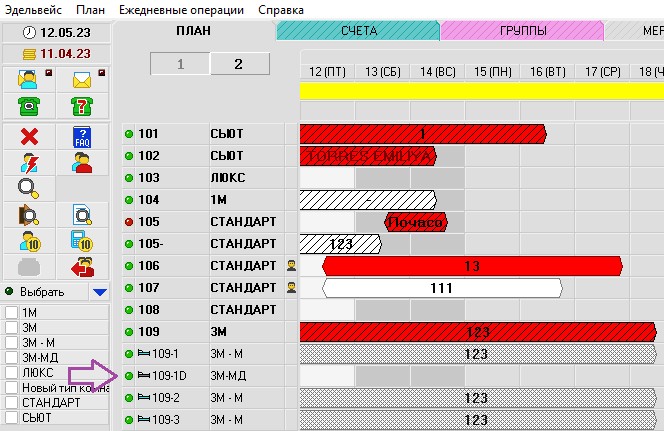Tick the СЬЮТ checkbox
This screenshot has width=664, height=431.
pyautogui.click(x=12, y=417)
